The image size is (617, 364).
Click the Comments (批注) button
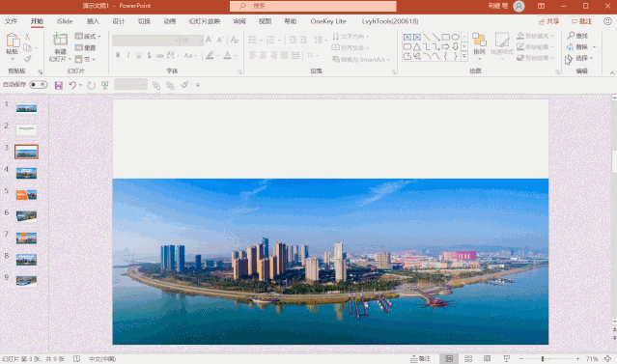click(x=581, y=21)
